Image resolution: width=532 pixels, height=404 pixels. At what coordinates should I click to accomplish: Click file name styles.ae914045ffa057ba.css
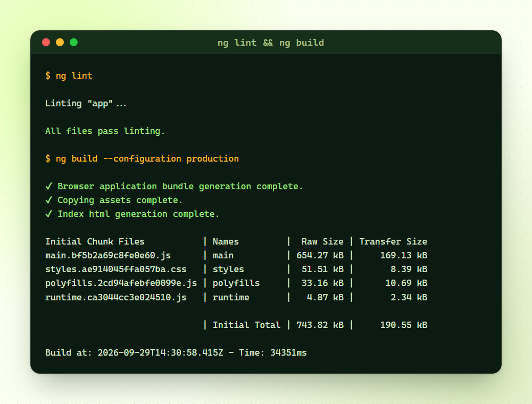click(x=115, y=270)
